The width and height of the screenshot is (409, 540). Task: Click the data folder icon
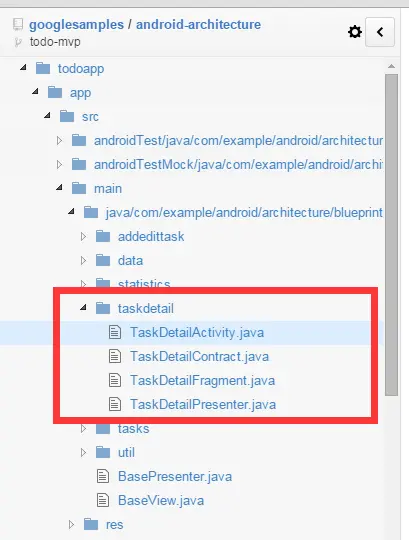coord(103,261)
